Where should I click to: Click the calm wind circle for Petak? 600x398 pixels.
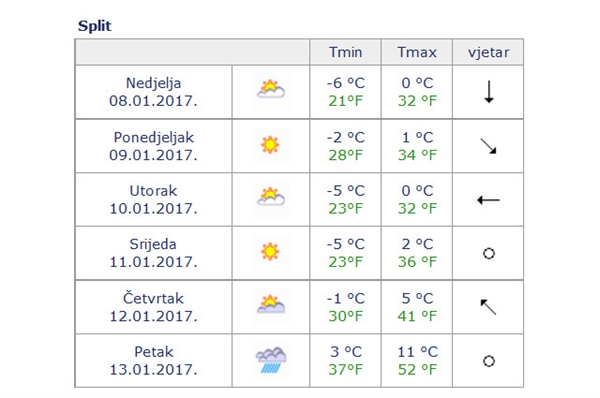(x=489, y=361)
